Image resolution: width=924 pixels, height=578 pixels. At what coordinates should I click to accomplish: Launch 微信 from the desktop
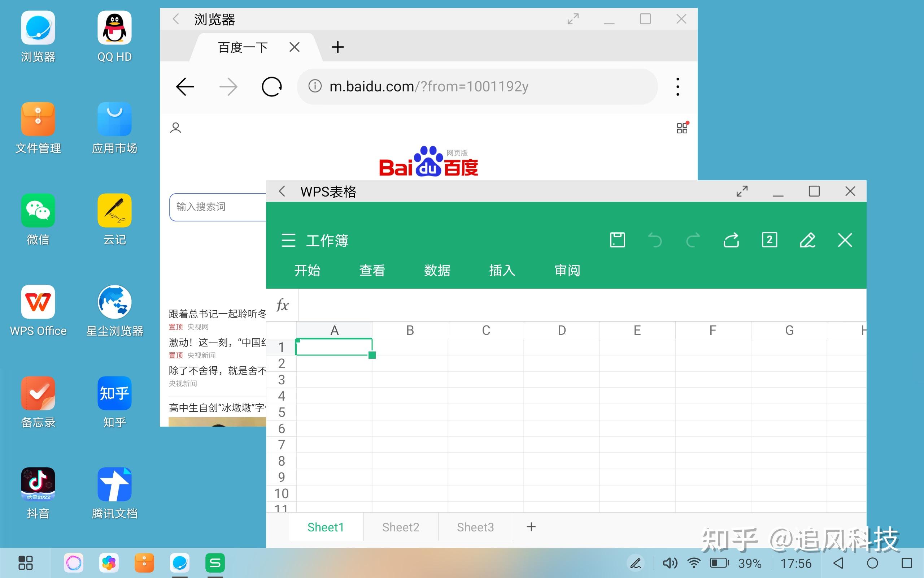[x=38, y=210]
